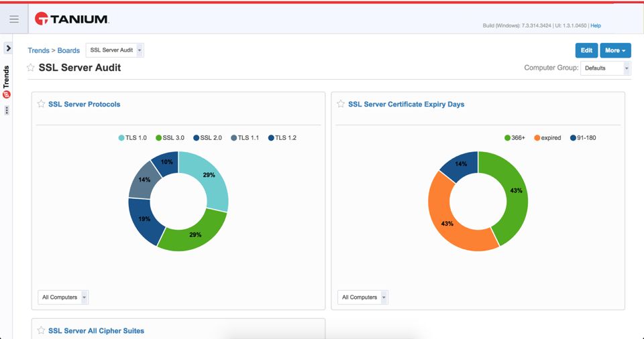Viewport: 644px width, 339px height.
Task: Click the blue 14% 91-180 slice
Action: (462, 165)
